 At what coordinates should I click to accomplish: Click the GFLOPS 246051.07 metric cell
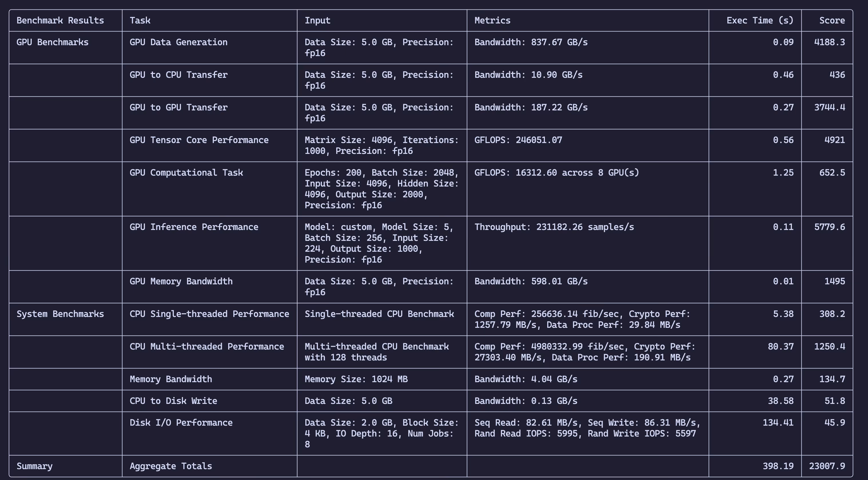click(518, 140)
